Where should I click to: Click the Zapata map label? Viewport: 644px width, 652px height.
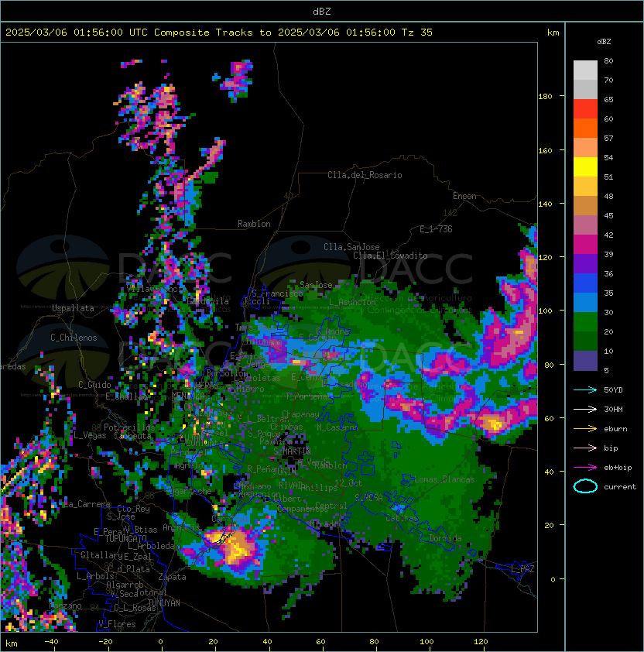coord(172,577)
